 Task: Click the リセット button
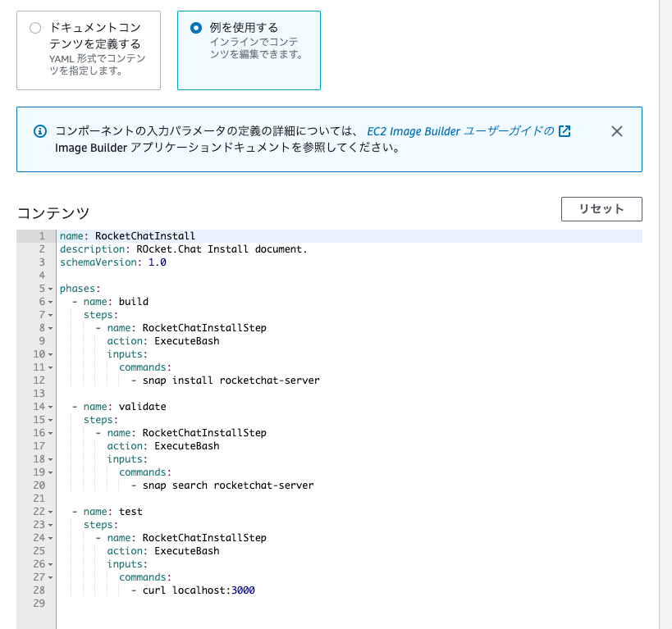coord(601,209)
